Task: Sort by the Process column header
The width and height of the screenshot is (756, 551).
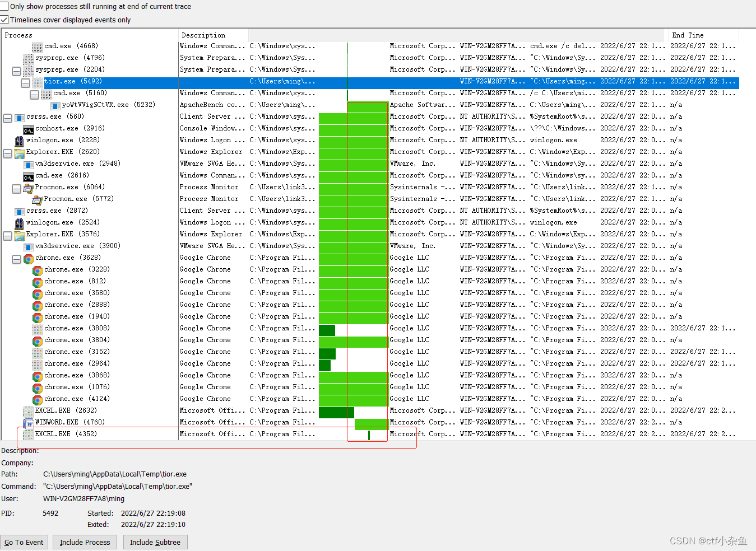Action: [x=90, y=35]
